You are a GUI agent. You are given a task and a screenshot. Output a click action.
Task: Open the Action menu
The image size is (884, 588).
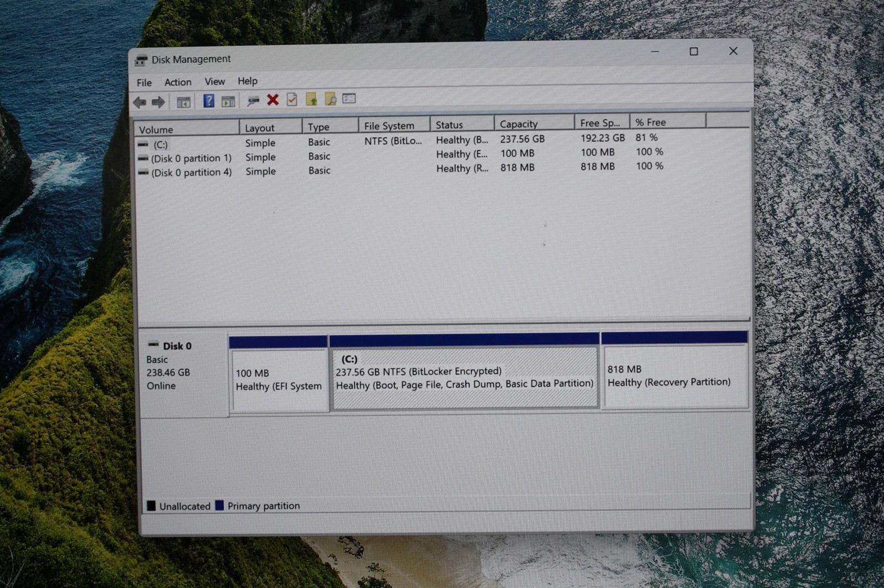[178, 82]
